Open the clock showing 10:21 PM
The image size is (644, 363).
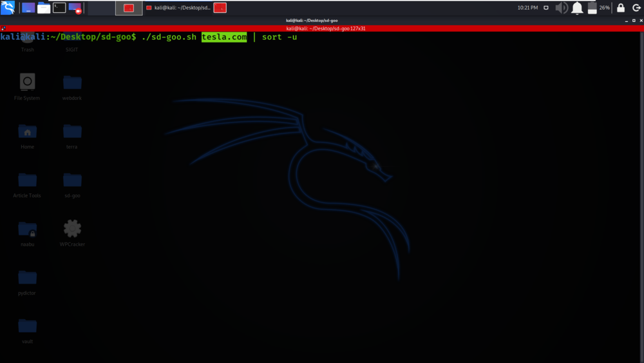click(x=527, y=7)
